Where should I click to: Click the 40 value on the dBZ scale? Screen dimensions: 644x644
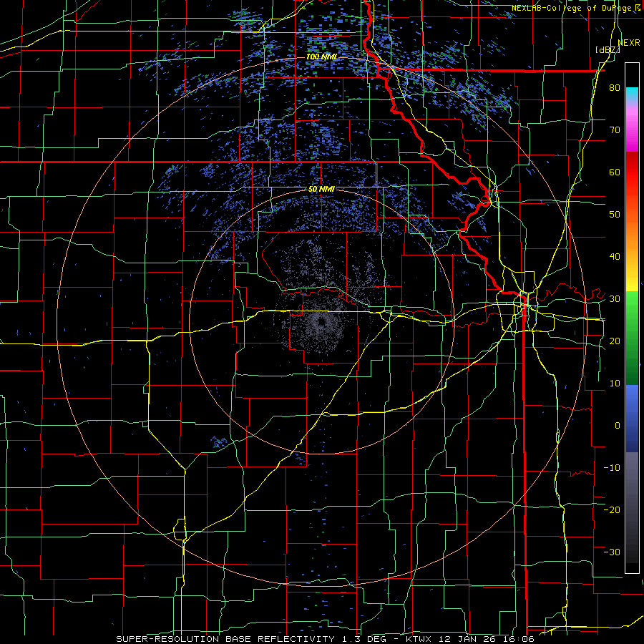[x=615, y=257]
